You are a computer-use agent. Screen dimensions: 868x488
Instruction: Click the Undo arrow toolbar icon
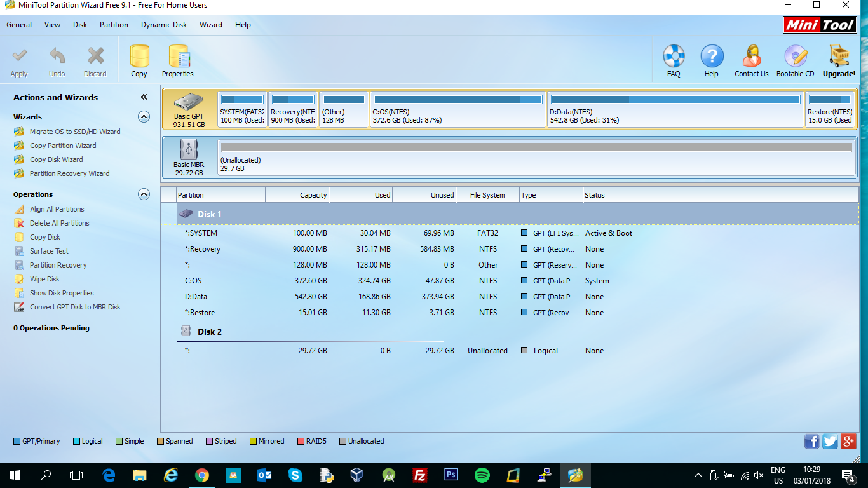pos(57,56)
